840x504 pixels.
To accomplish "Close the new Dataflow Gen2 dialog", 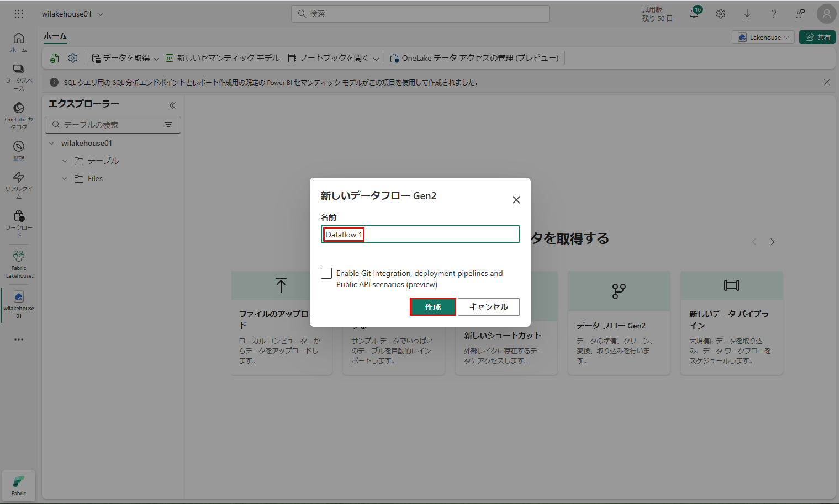I will (516, 200).
